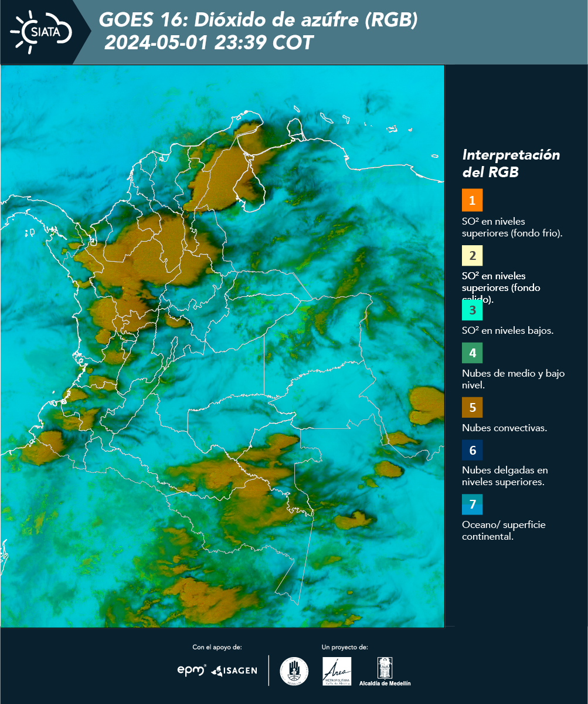Click the label 'SO² en niveles bajos.'
The height and width of the screenshot is (704, 588).
pyautogui.click(x=508, y=330)
